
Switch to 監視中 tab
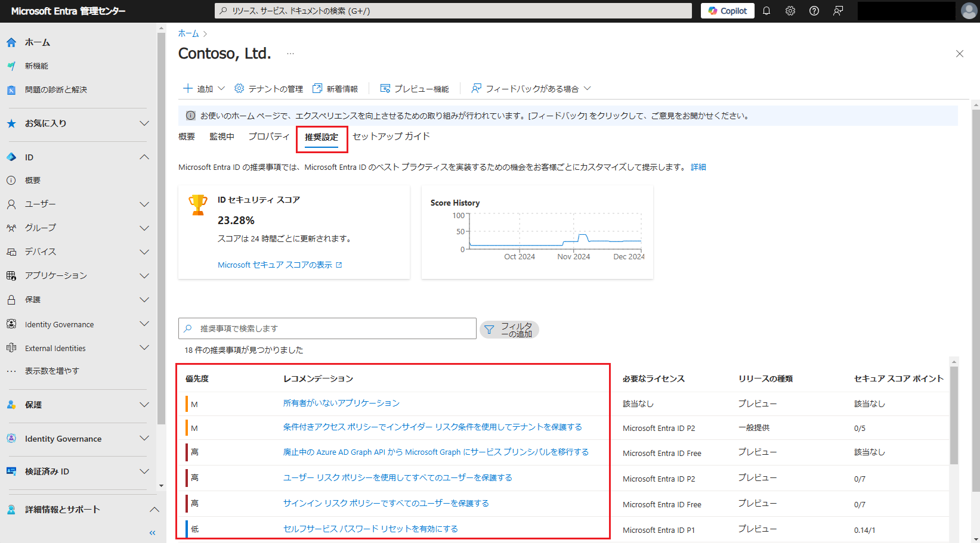[222, 136]
